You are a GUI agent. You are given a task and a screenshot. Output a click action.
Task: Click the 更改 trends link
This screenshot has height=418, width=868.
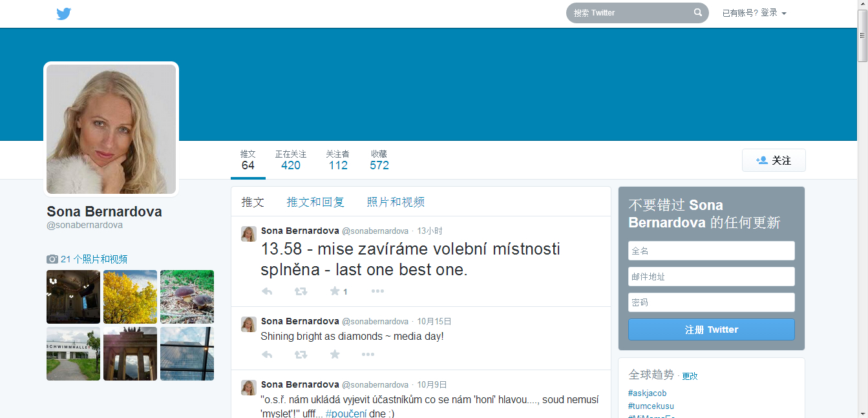690,376
